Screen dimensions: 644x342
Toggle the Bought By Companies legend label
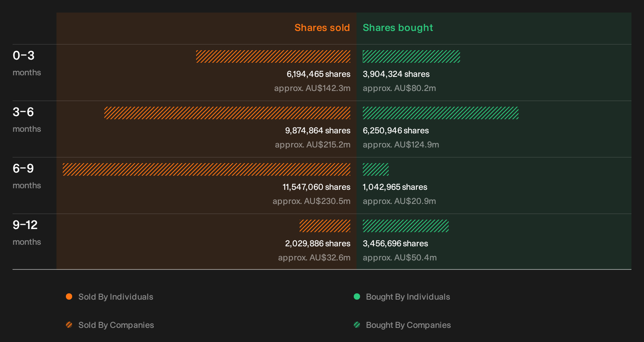click(408, 325)
